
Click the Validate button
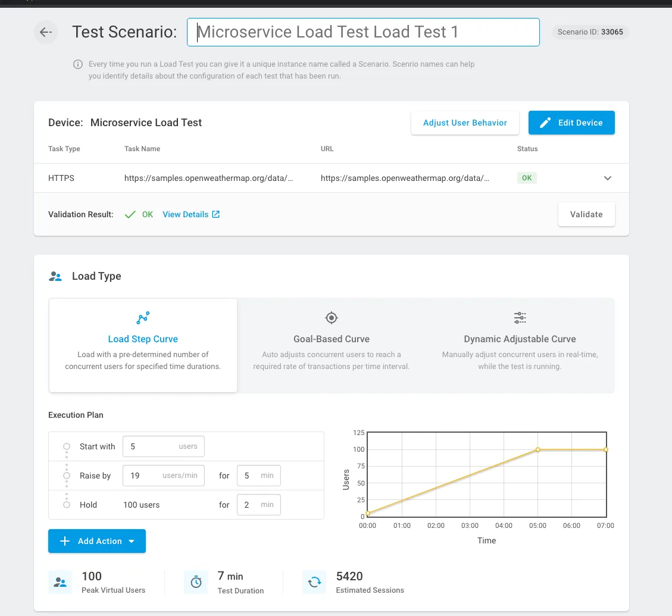click(x=586, y=214)
